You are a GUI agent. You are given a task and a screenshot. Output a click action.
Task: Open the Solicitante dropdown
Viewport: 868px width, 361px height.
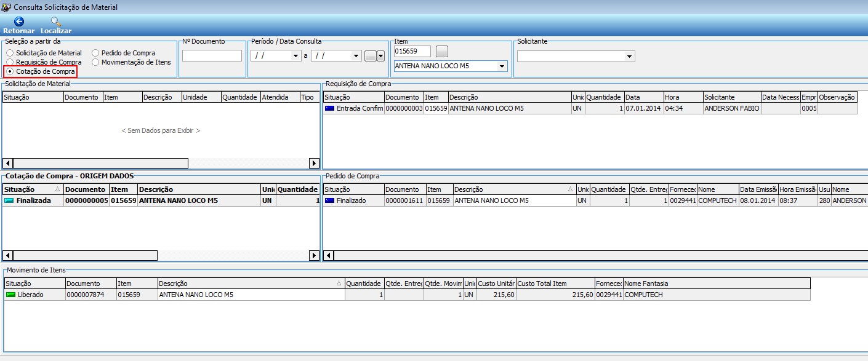tap(629, 57)
